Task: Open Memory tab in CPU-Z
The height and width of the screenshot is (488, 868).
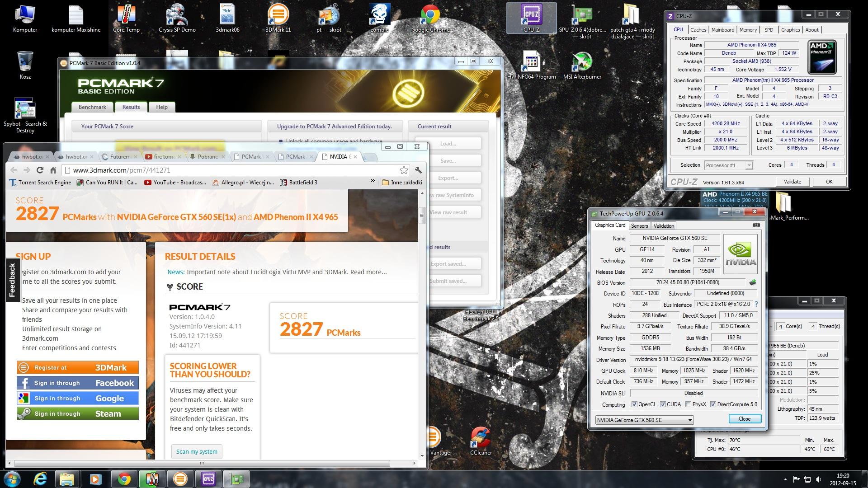Action: [748, 30]
